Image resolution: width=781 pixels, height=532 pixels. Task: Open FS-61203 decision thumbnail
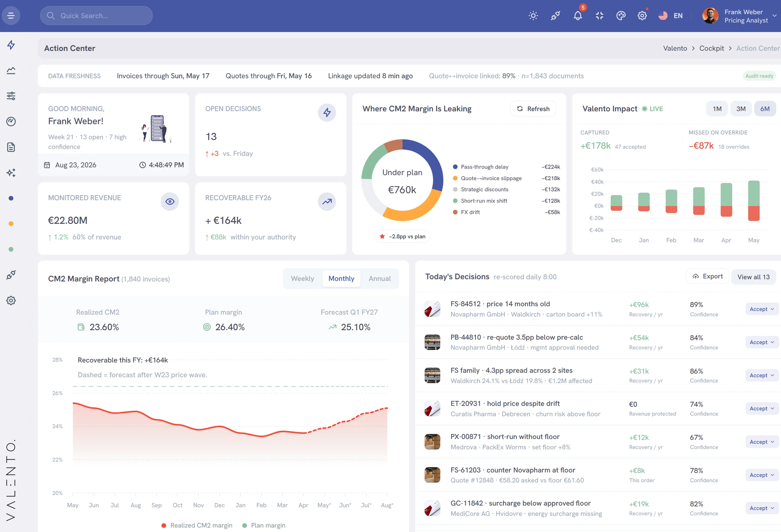point(432,475)
